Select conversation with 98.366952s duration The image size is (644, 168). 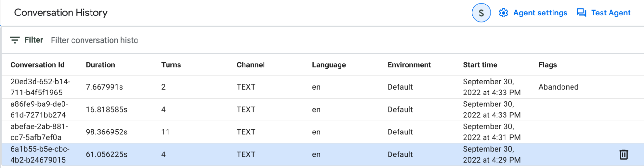[106, 132]
